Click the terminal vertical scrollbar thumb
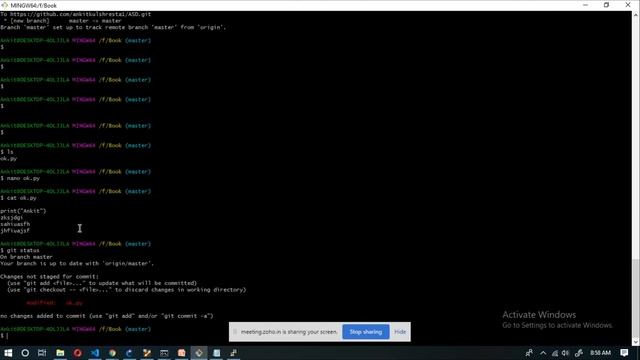640x360 pixels. (x=636, y=299)
